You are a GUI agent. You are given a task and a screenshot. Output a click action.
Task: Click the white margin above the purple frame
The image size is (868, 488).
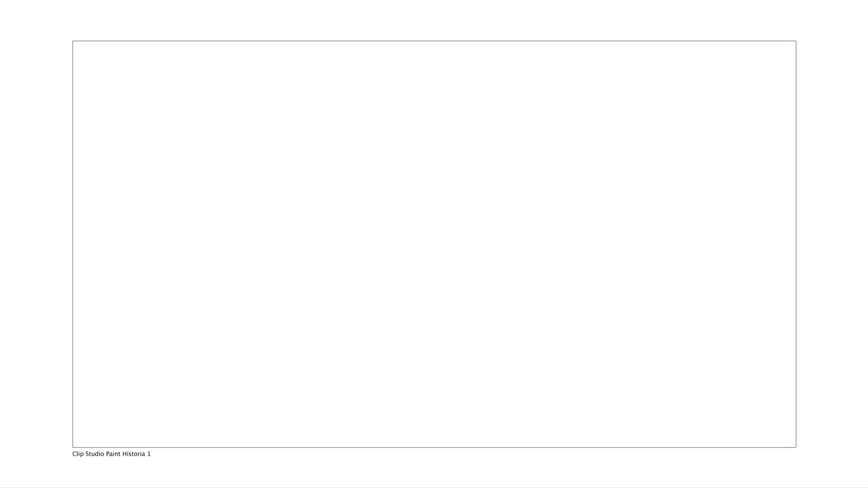[x=434, y=20]
